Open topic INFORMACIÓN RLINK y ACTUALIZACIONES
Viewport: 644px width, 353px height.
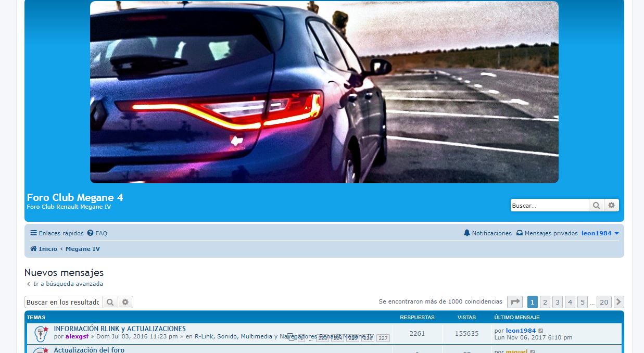pyautogui.click(x=120, y=329)
